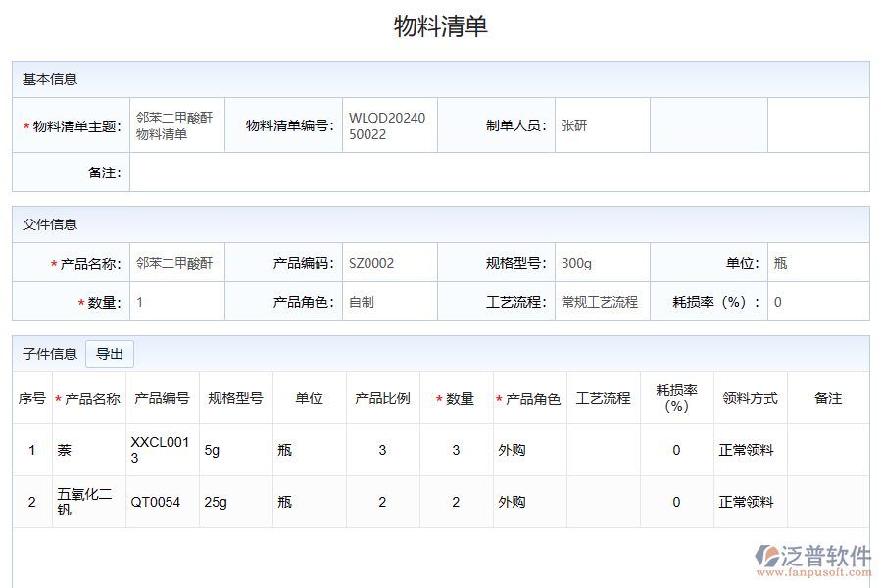Click the 产品比例 column header

[x=382, y=399]
